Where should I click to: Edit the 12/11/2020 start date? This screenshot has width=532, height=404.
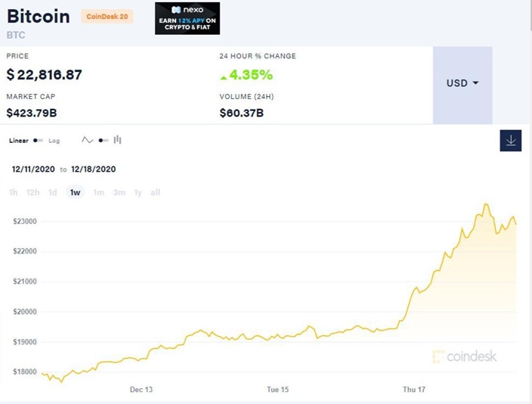tap(33, 169)
